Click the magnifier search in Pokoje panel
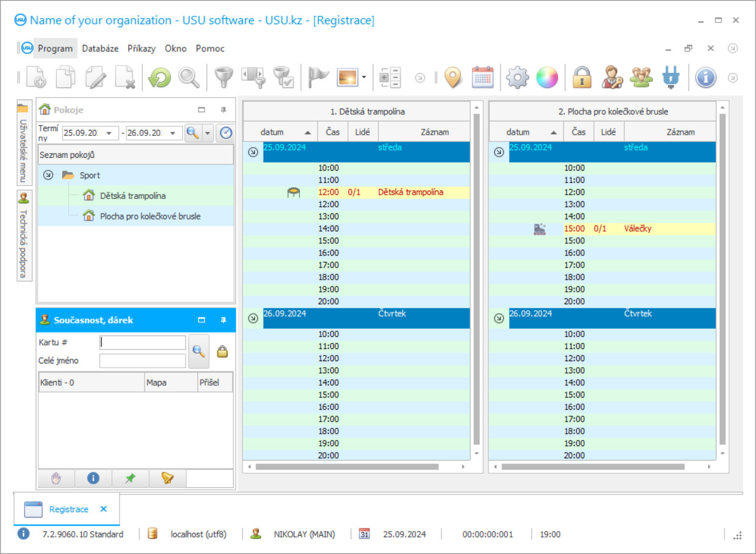This screenshot has height=554, width=756. [194, 132]
